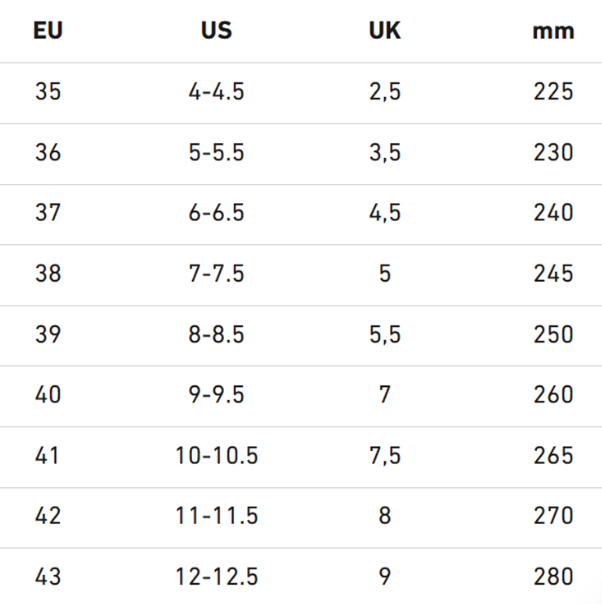Click UK size 5,5 value

(x=385, y=334)
